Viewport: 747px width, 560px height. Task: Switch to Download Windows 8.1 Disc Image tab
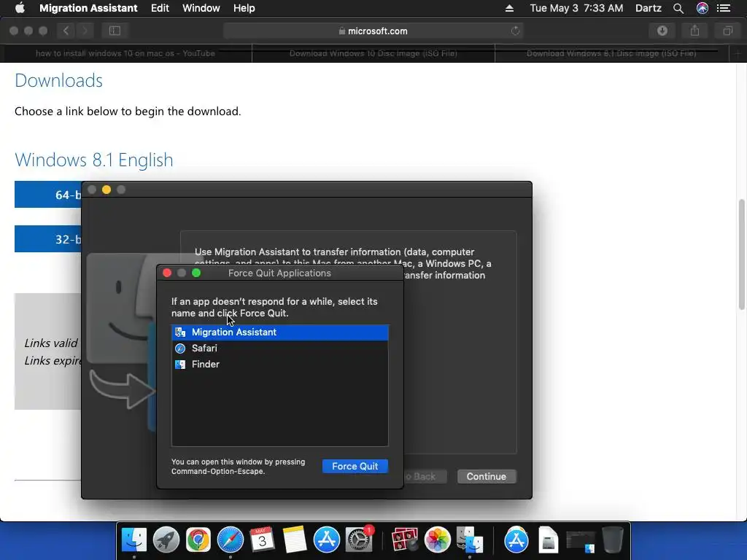pyautogui.click(x=612, y=53)
